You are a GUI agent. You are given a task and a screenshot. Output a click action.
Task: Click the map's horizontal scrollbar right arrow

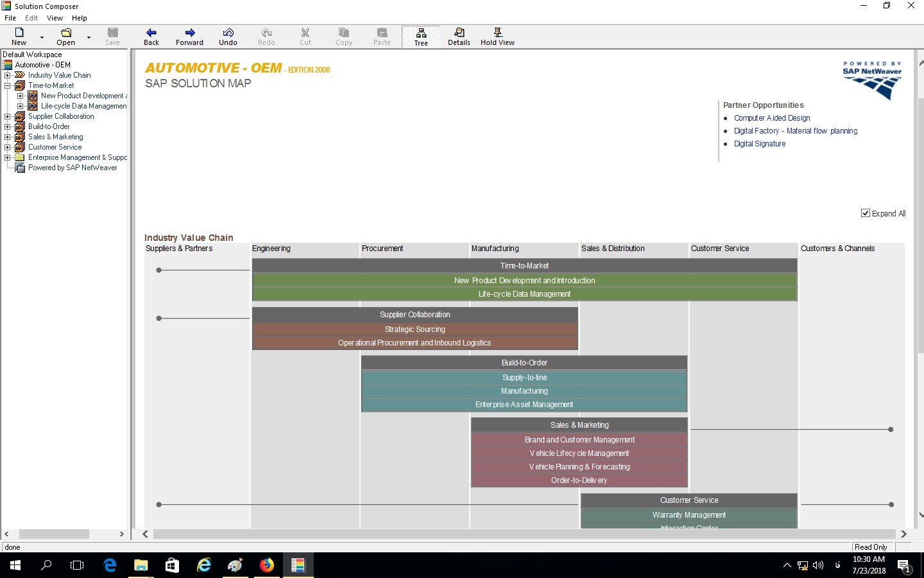pyautogui.click(x=903, y=534)
